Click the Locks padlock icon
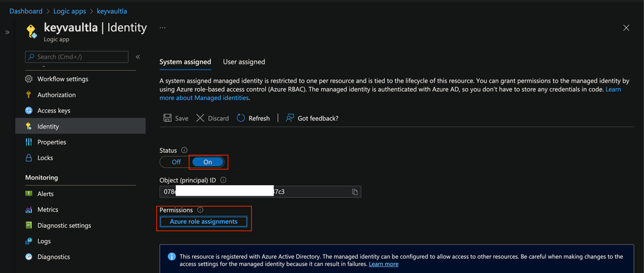Viewport: 644px width, 273px height. (x=29, y=158)
